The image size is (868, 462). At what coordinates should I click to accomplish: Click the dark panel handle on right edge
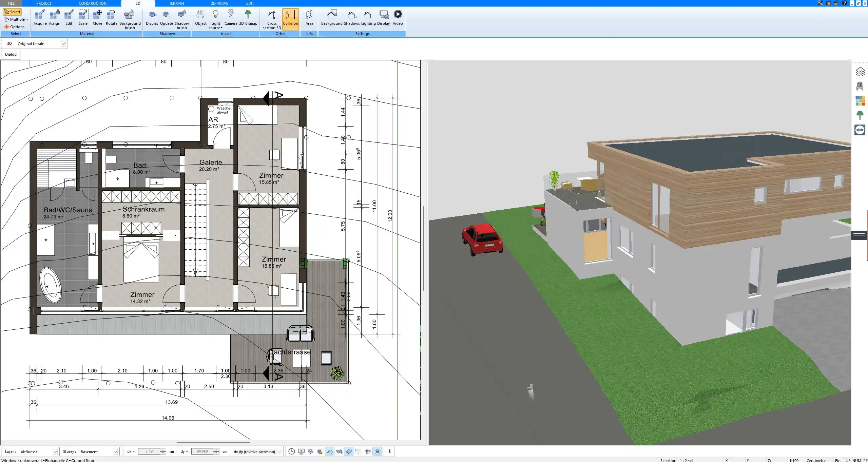(859, 235)
